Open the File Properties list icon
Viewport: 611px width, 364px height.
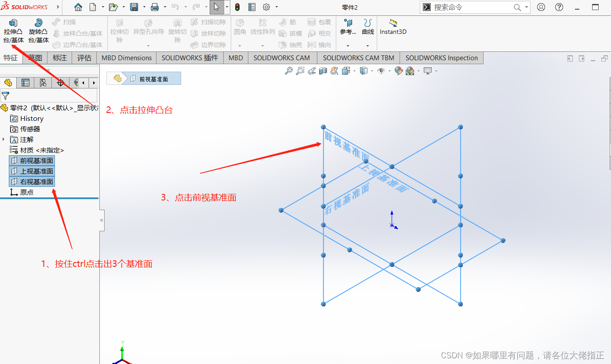click(252, 7)
